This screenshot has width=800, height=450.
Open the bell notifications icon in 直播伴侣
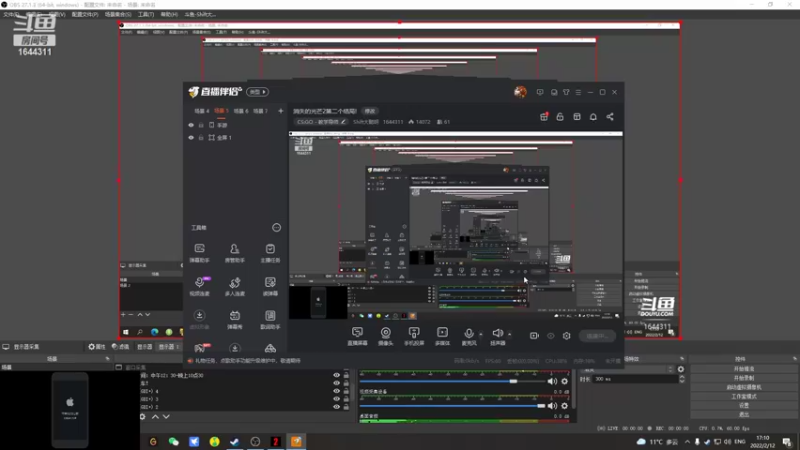593,117
